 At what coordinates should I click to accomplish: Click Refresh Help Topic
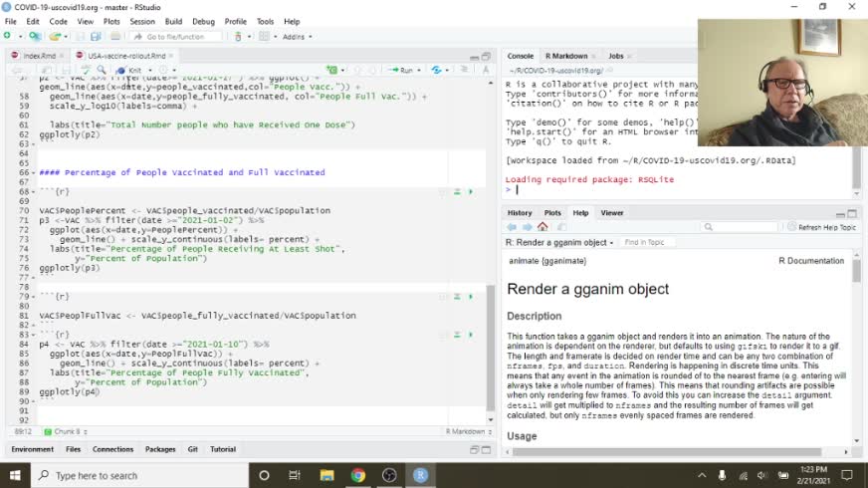pos(822,227)
